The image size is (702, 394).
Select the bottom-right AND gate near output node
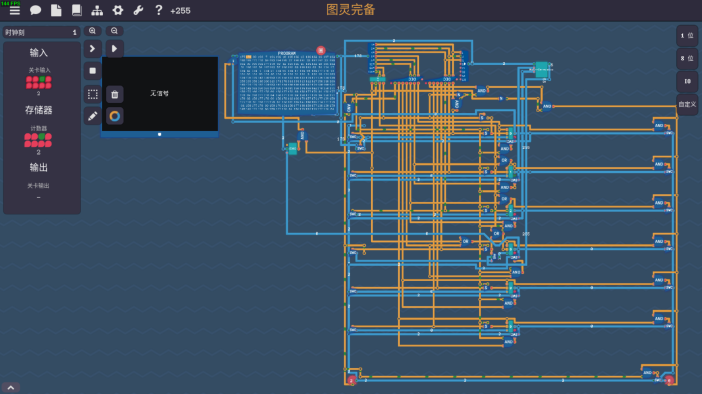pyautogui.click(x=647, y=373)
